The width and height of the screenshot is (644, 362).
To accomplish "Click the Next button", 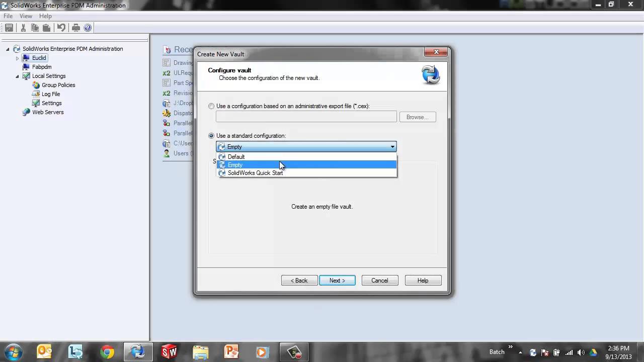I will pos(337,281).
